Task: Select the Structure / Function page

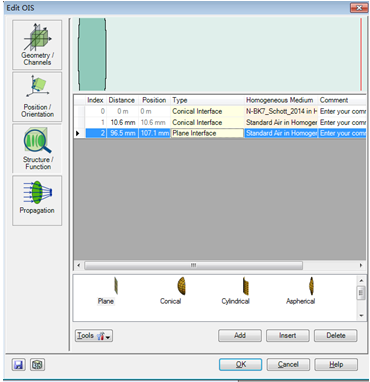Action: [37, 149]
